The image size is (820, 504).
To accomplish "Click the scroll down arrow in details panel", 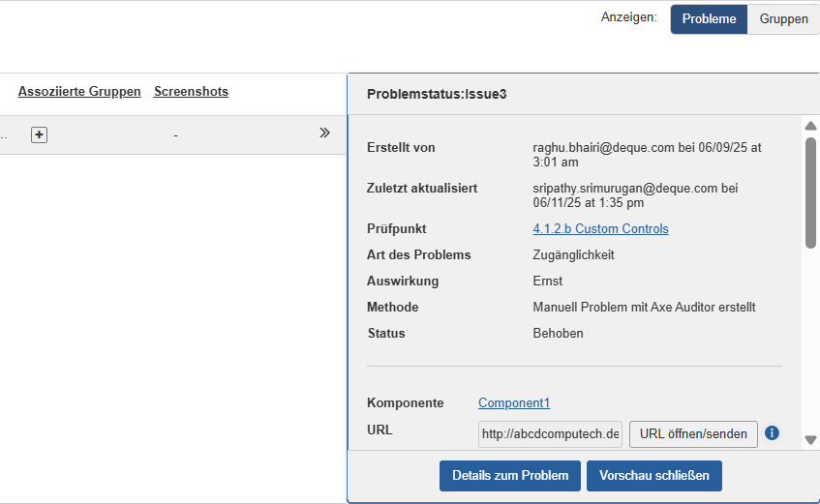I will pos(810,439).
